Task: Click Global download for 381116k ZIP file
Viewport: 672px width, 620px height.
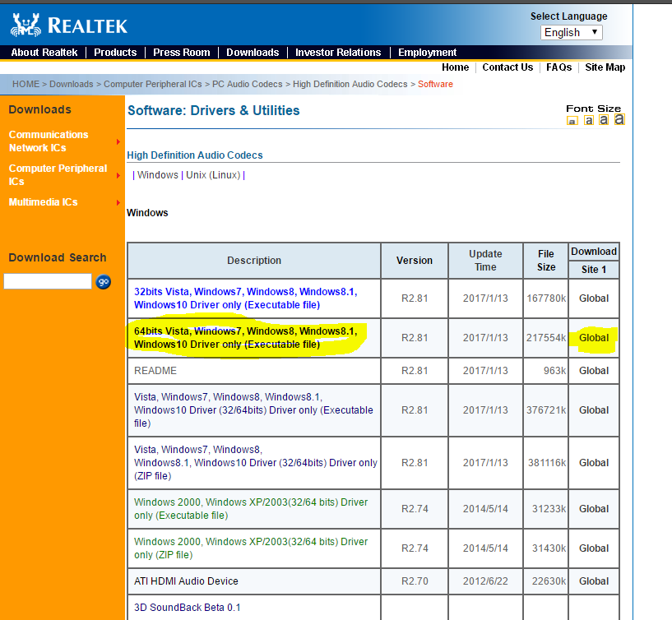Action: pyautogui.click(x=594, y=463)
